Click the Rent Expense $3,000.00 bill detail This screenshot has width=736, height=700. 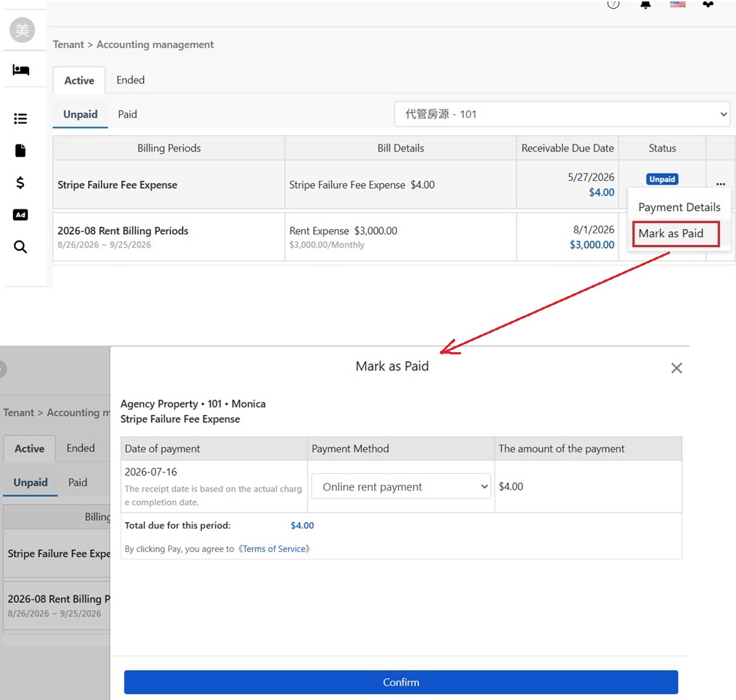coord(343,230)
